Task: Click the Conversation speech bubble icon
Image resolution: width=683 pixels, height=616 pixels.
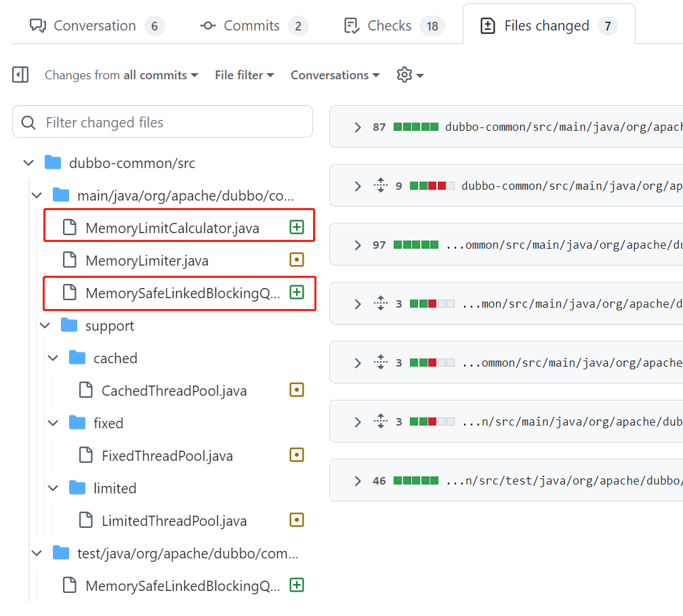Action: click(x=38, y=26)
